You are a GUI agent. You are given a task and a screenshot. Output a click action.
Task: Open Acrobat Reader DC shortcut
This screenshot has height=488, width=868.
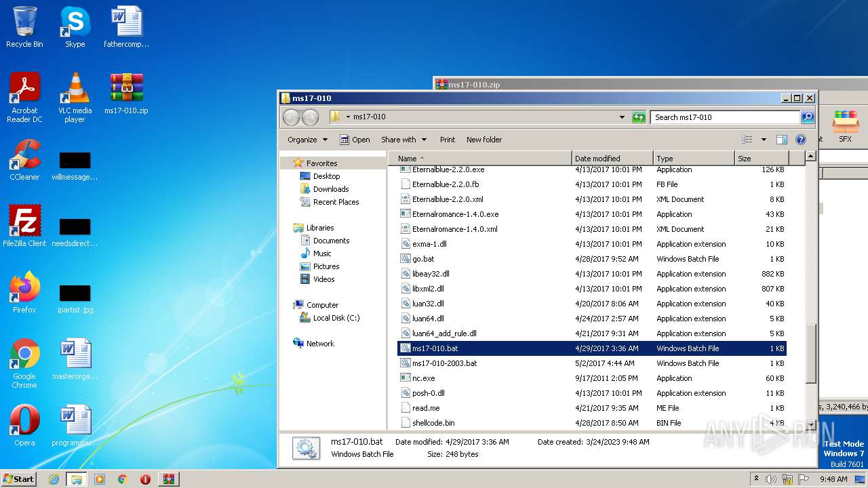[x=24, y=98]
